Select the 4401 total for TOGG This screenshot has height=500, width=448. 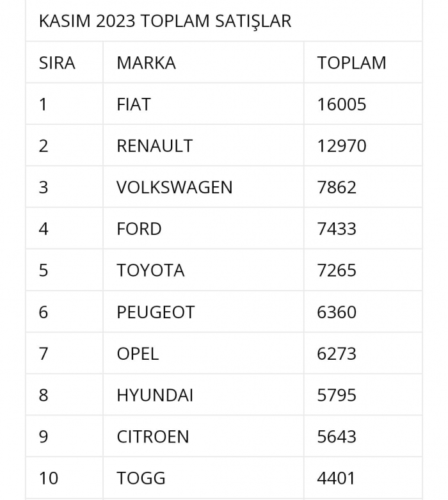click(x=336, y=478)
